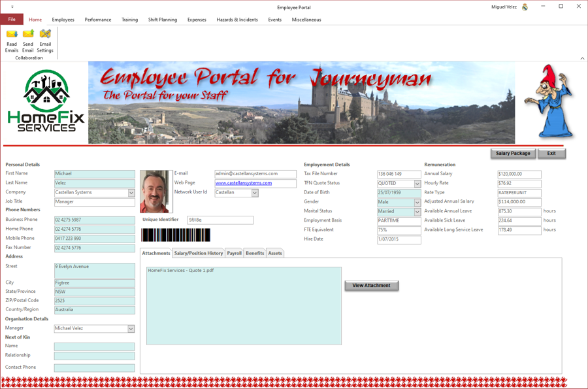
Task: Switch to the Payroll tab
Action: [x=234, y=253]
